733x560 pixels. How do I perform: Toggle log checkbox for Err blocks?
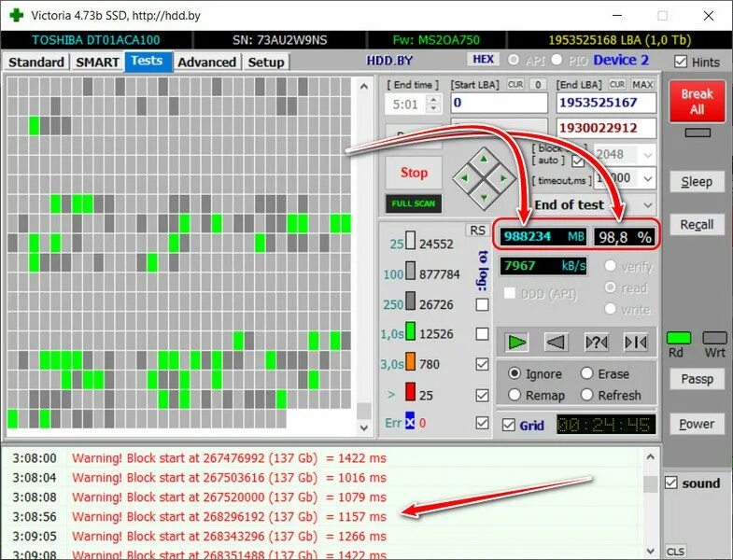[x=482, y=423]
